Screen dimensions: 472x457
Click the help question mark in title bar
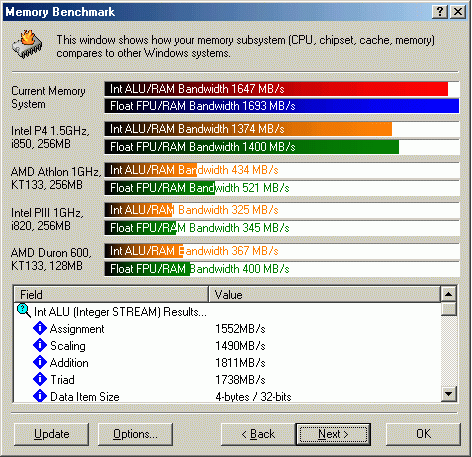[440, 12]
